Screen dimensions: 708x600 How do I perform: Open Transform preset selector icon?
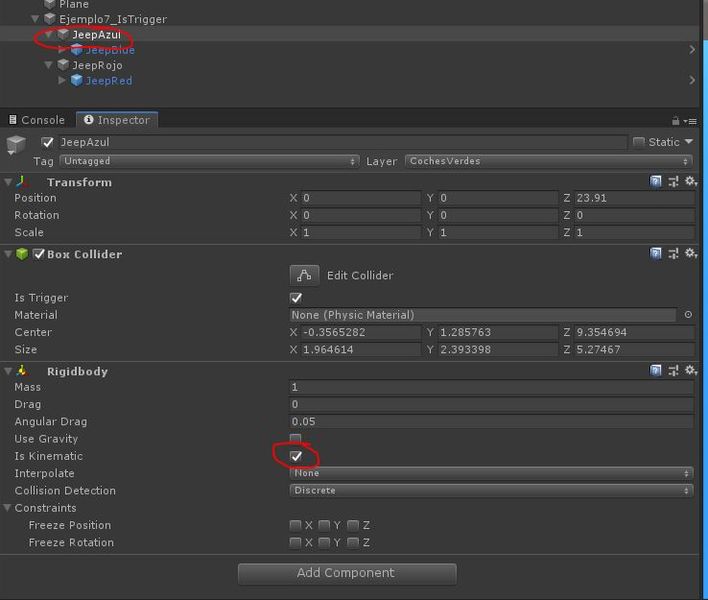coord(673,181)
